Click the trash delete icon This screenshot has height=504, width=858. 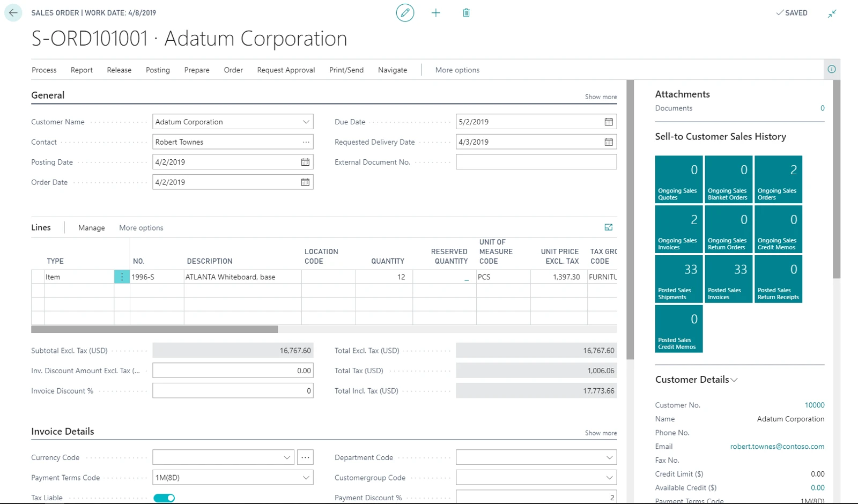coord(466,13)
